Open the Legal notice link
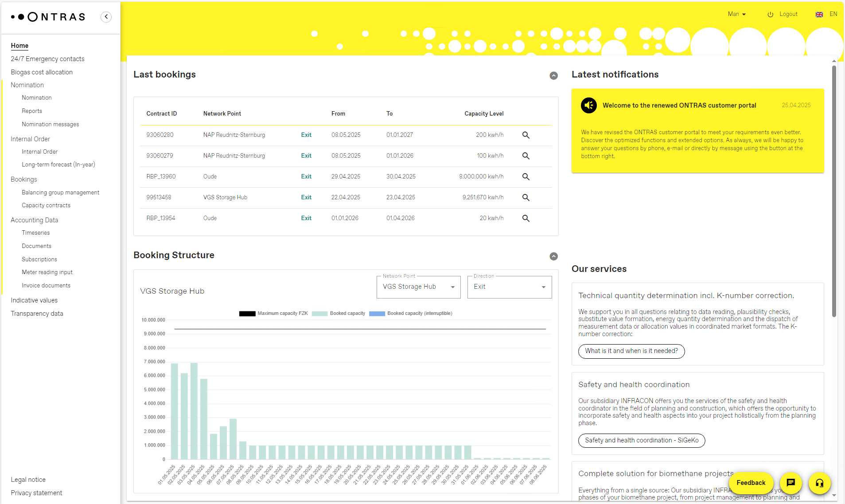 coord(28,480)
